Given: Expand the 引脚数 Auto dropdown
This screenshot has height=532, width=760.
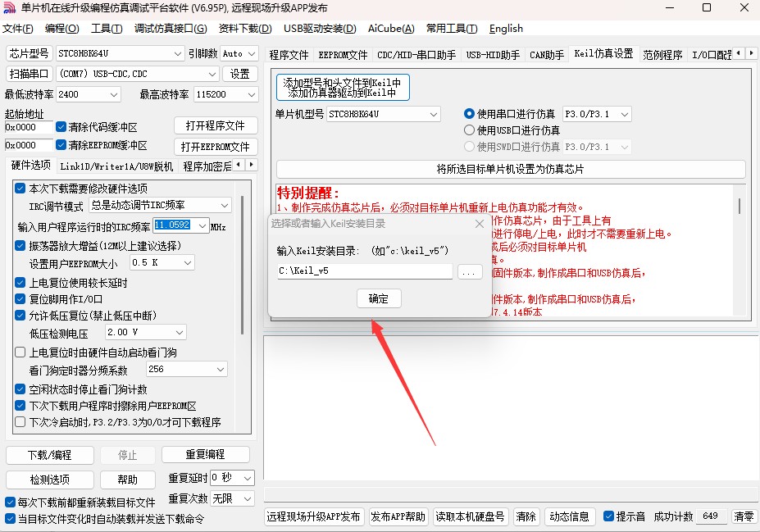Looking at the screenshot, I should click(x=251, y=54).
